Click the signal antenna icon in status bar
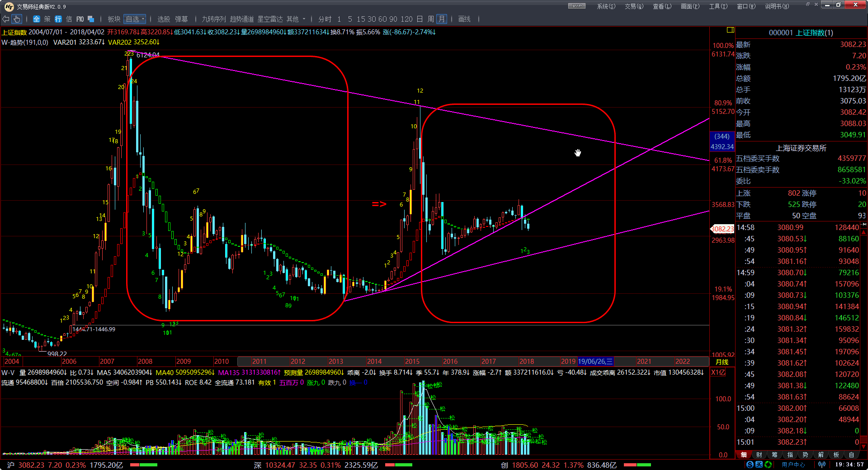 click(822, 465)
